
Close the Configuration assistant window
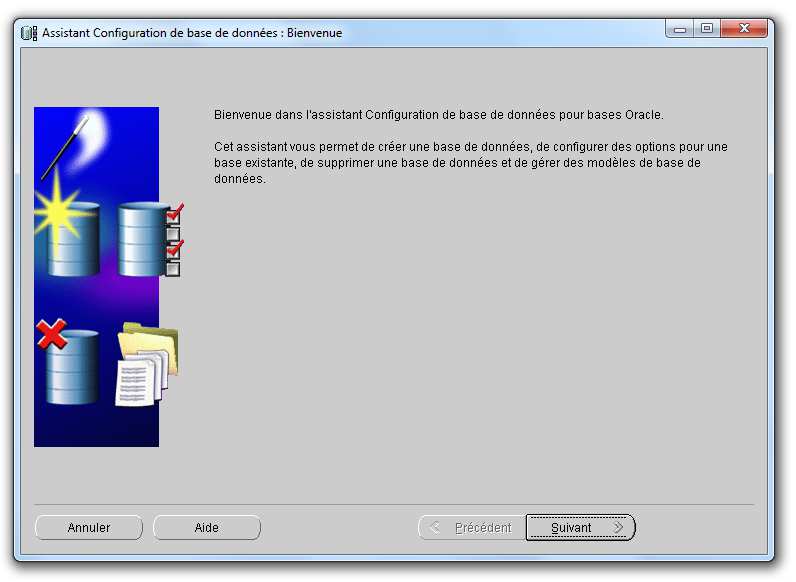click(744, 29)
